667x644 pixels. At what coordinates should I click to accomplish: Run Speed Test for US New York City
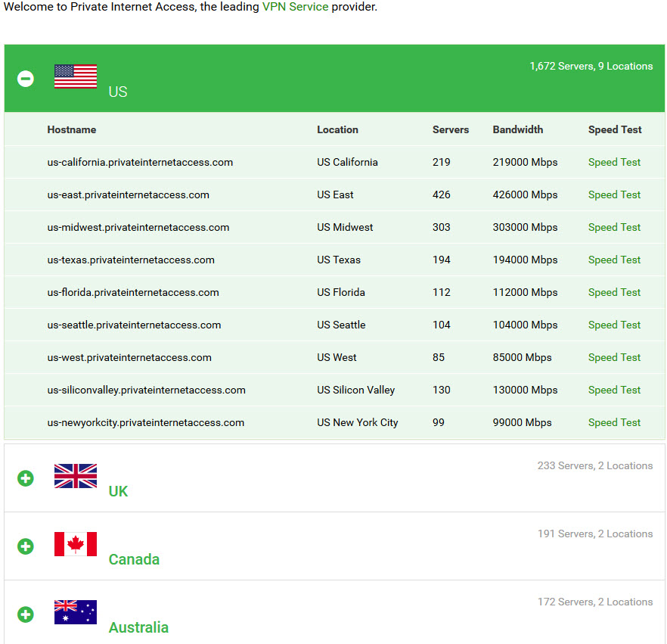pyautogui.click(x=614, y=423)
